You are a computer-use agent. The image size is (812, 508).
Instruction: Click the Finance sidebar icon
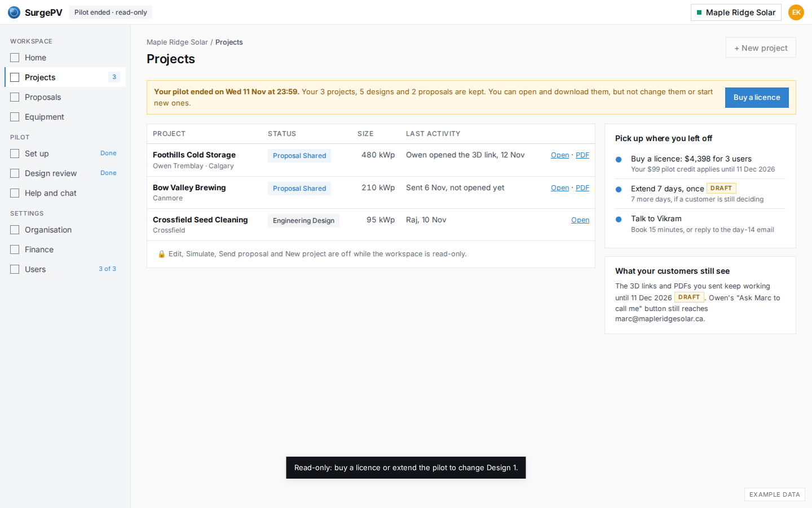pos(15,249)
